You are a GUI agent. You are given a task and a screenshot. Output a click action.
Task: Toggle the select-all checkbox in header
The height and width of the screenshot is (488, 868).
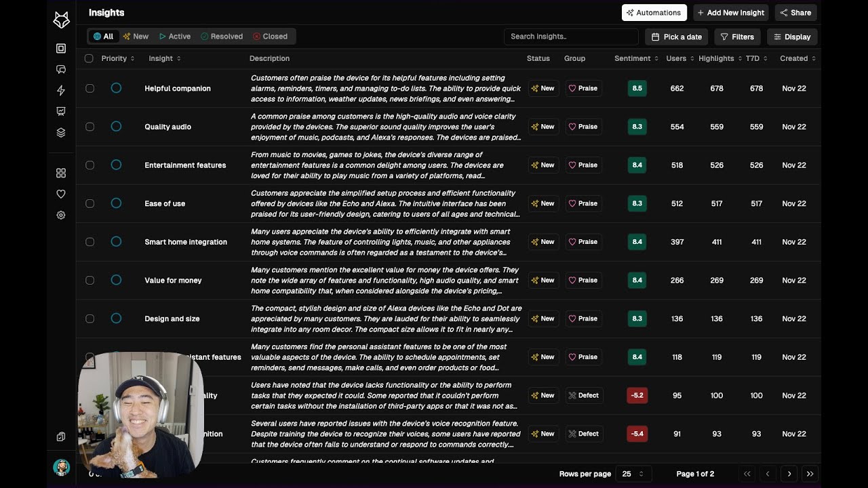pos(89,58)
